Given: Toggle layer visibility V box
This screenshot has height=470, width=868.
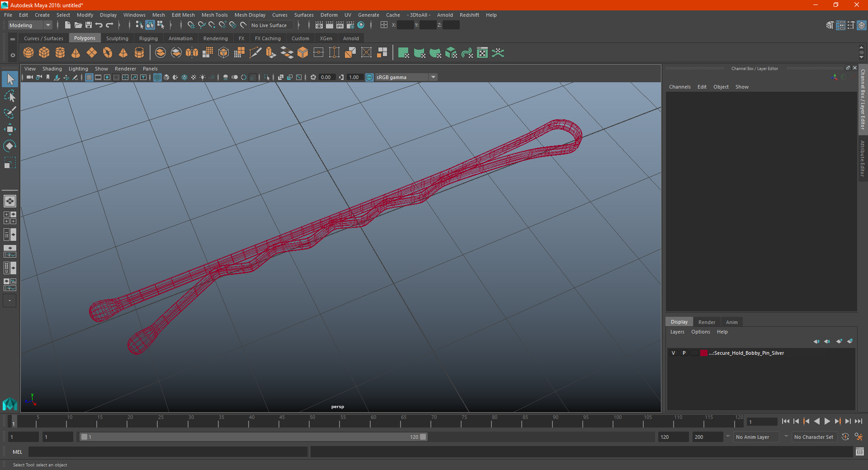Looking at the screenshot, I should tap(673, 353).
